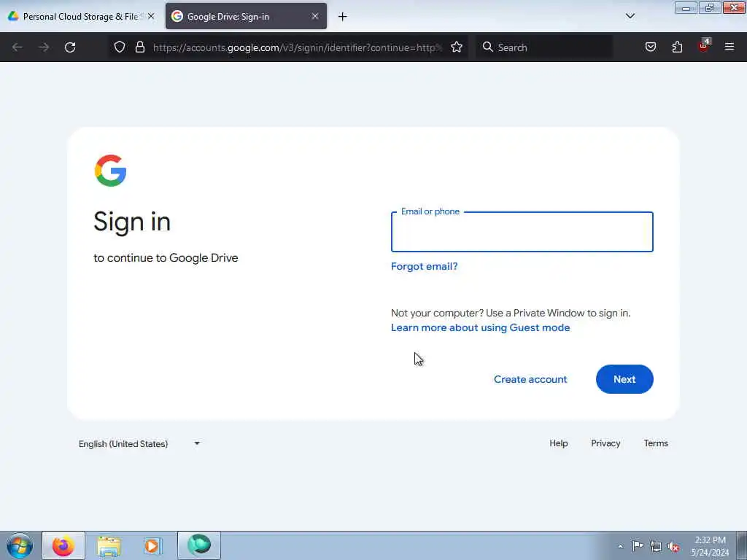Open the Help link
The width and height of the screenshot is (747, 560).
click(x=558, y=443)
